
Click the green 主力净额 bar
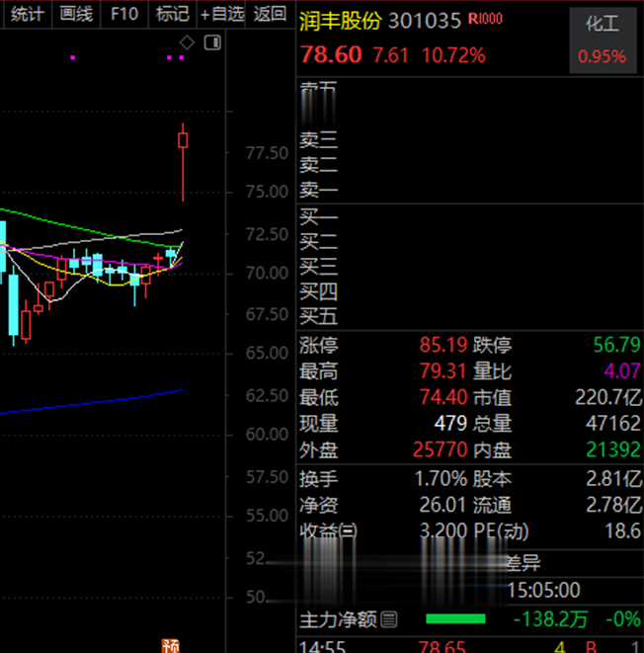tap(455, 618)
